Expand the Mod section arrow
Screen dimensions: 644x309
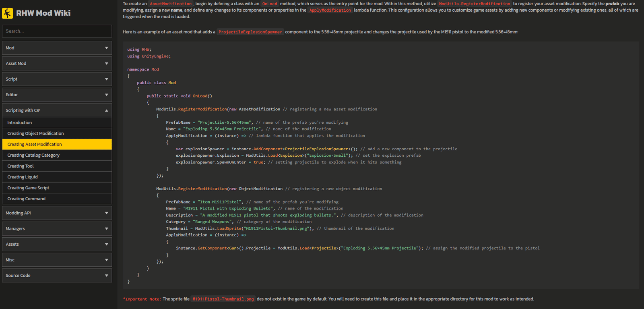coord(107,48)
